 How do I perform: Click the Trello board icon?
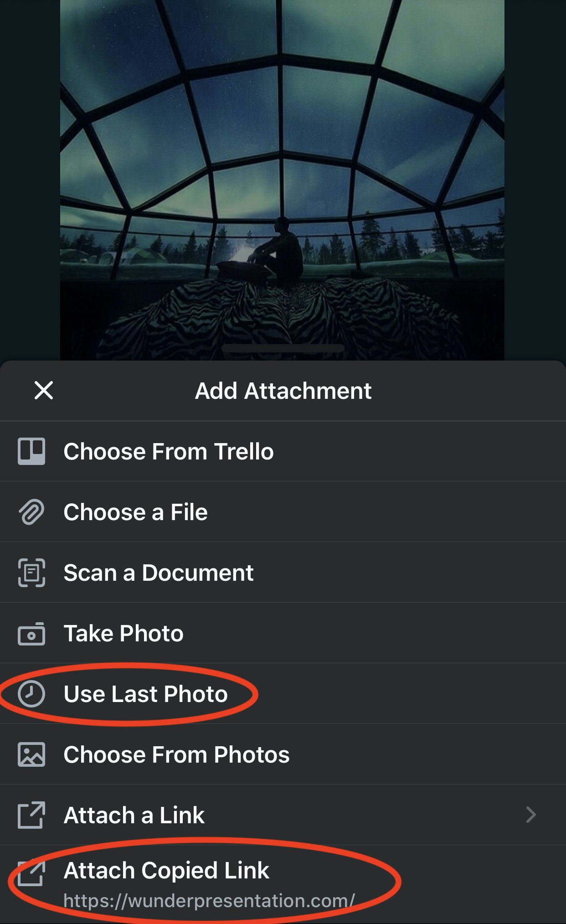click(31, 451)
